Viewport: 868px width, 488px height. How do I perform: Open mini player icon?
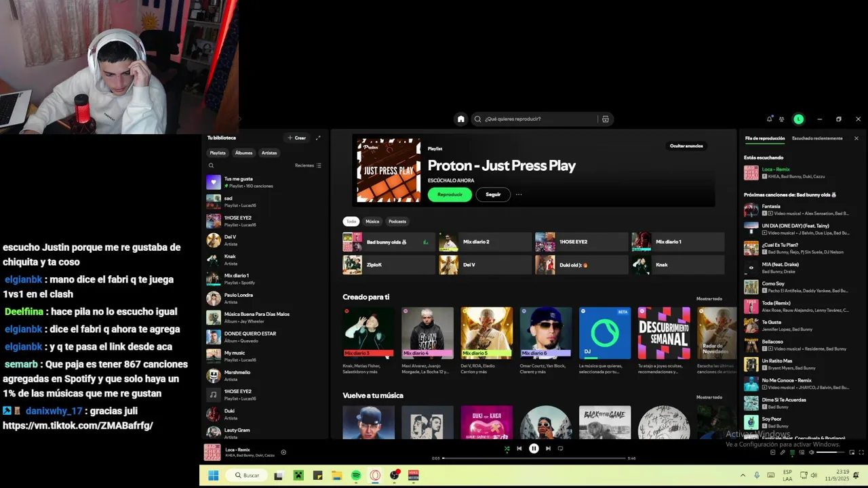pyautogui.click(x=852, y=452)
